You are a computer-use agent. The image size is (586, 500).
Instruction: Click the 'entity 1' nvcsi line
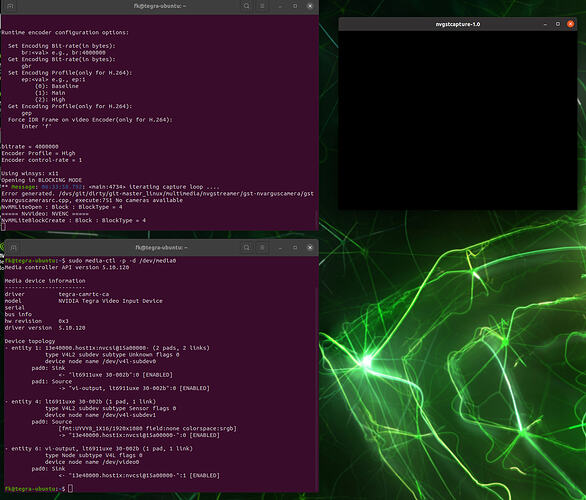click(x=107, y=348)
